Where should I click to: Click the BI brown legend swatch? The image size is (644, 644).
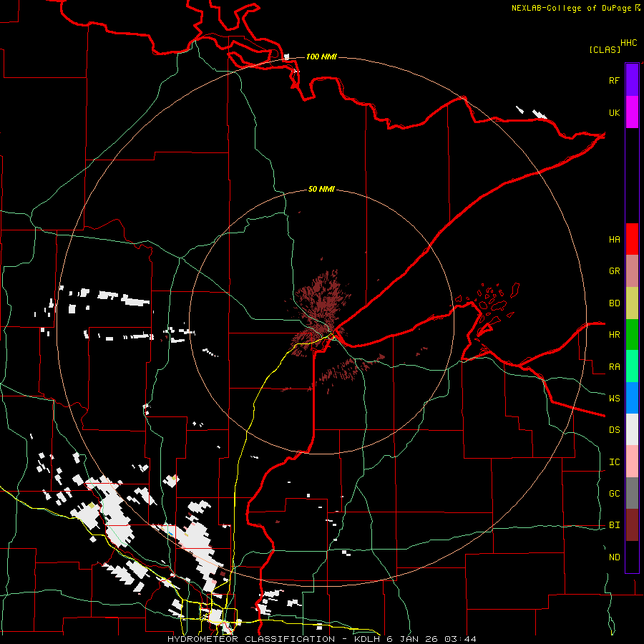point(632,525)
